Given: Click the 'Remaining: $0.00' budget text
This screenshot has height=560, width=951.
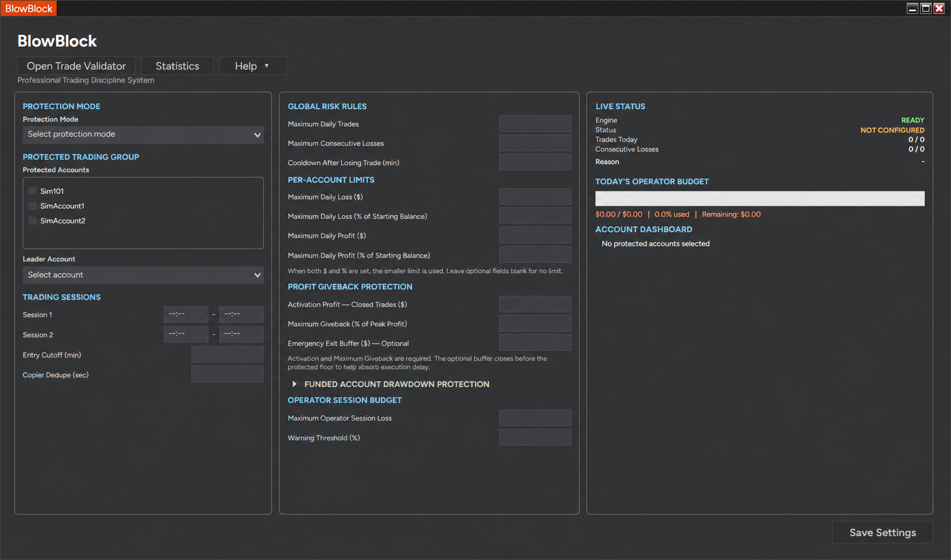Looking at the screenshot, I should (x=731, y=215).
